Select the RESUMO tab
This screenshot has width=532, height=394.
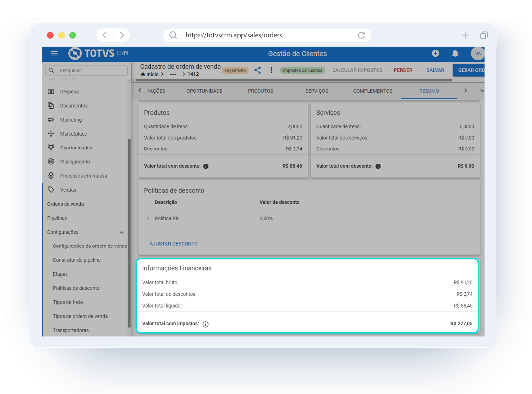[x=429, y=91]
